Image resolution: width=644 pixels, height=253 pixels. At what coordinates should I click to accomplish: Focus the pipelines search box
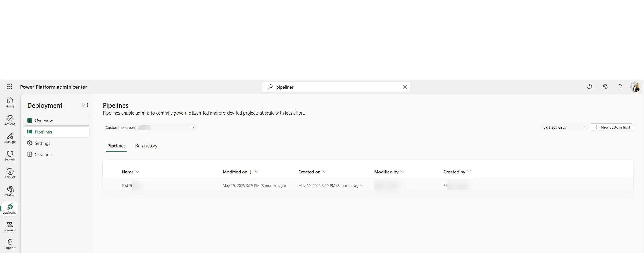pyautogui.click(x=336, y=87)
